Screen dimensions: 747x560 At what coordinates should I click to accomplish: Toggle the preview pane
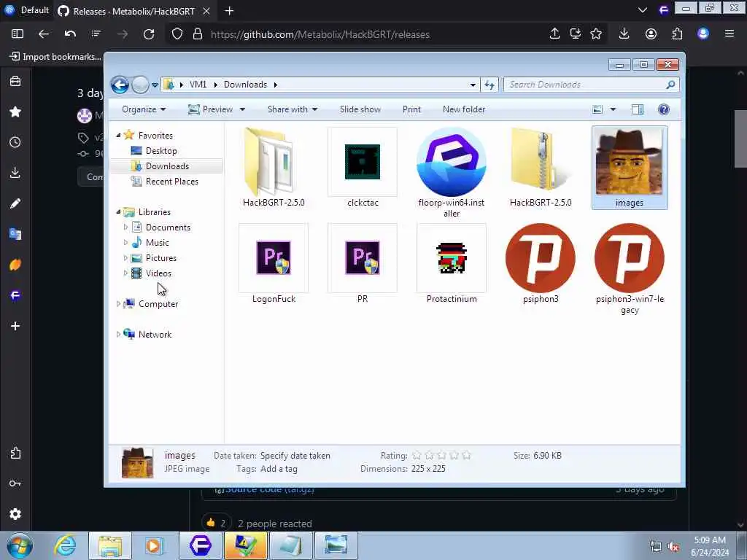click(x=638, y=109)
